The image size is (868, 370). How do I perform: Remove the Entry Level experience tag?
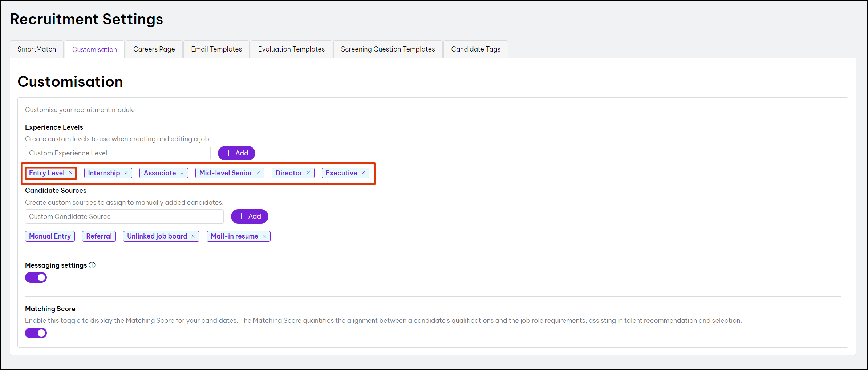(71, 173)
